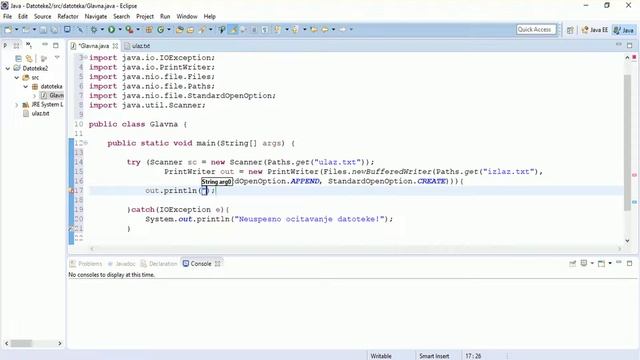Run the program with green Run button

point(111,29)
